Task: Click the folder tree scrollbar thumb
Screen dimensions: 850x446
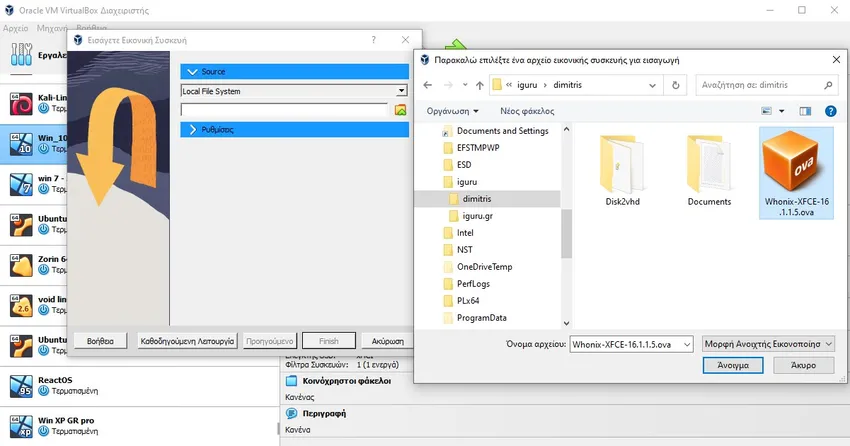Action: (566, 234)
